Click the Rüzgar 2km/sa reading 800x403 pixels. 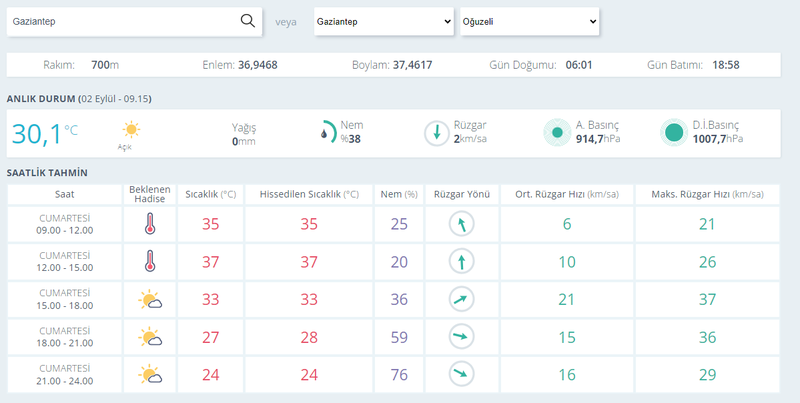[x=470, y=132]
